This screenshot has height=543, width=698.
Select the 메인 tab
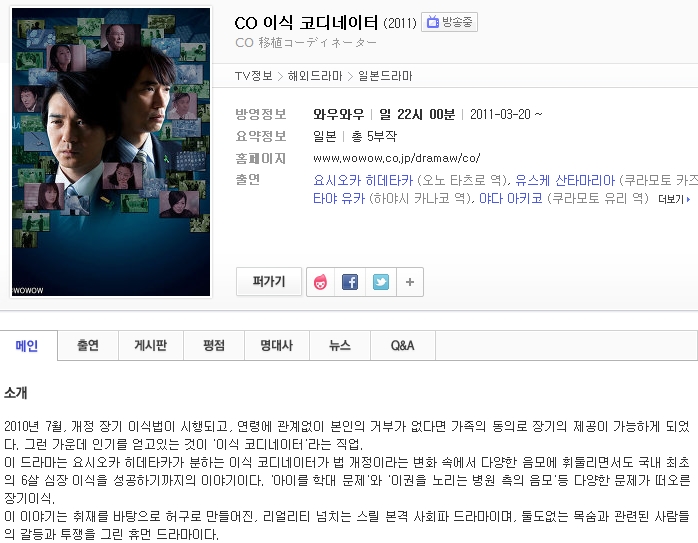(27, 345)
